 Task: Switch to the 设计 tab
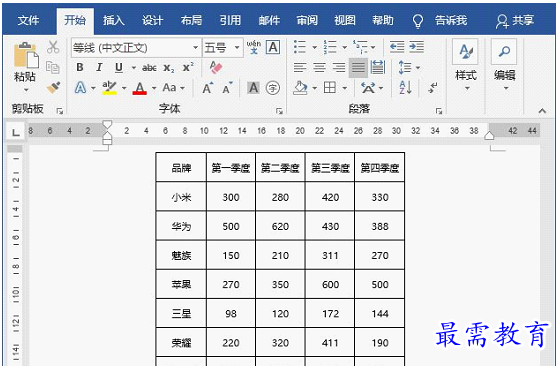click(x=152, y=20)
